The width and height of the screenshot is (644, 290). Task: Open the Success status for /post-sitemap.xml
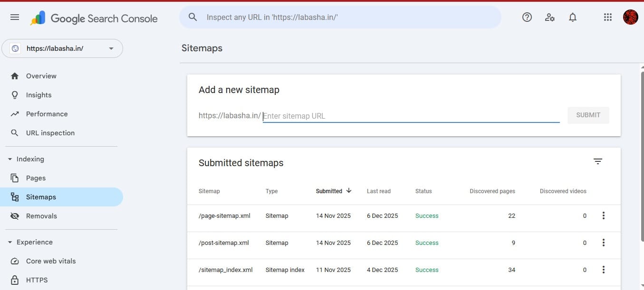pyautogui.click(x=426, y=243)
